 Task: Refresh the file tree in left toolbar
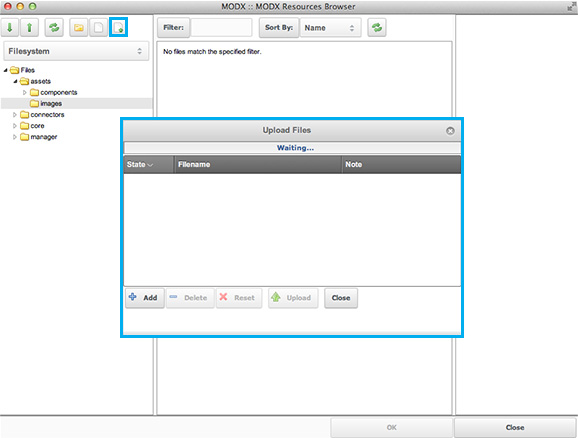(x=54, y=28)
